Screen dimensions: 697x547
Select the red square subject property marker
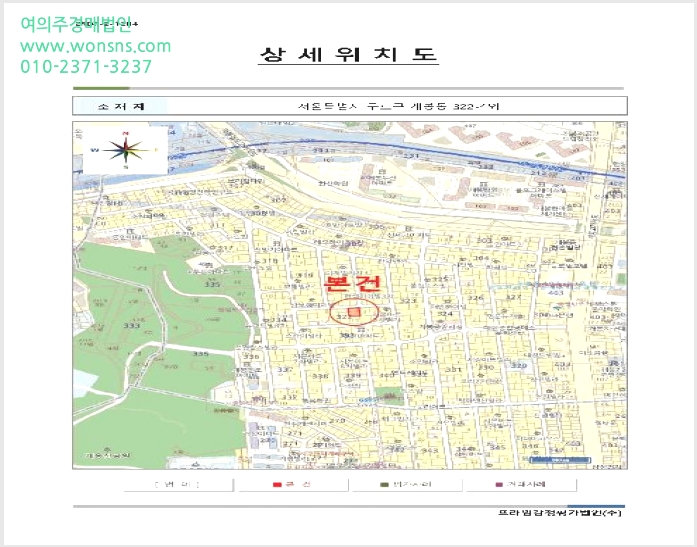click(354, 311)
